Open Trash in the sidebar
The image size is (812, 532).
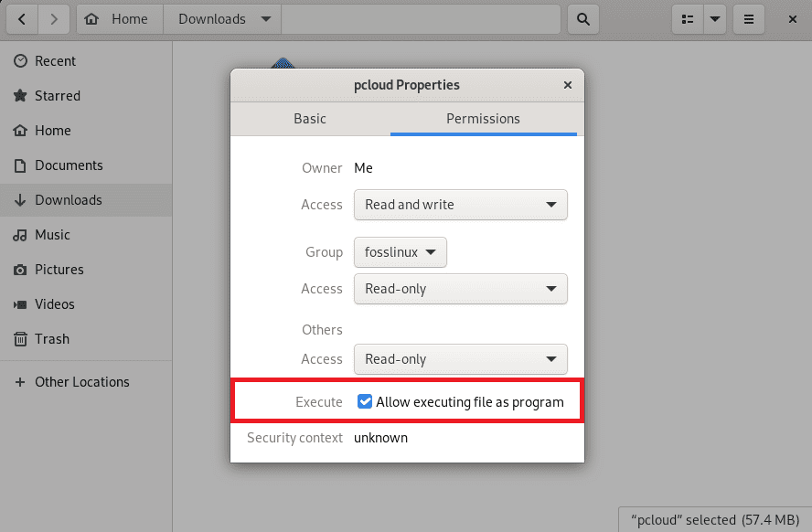click(86, 338)
